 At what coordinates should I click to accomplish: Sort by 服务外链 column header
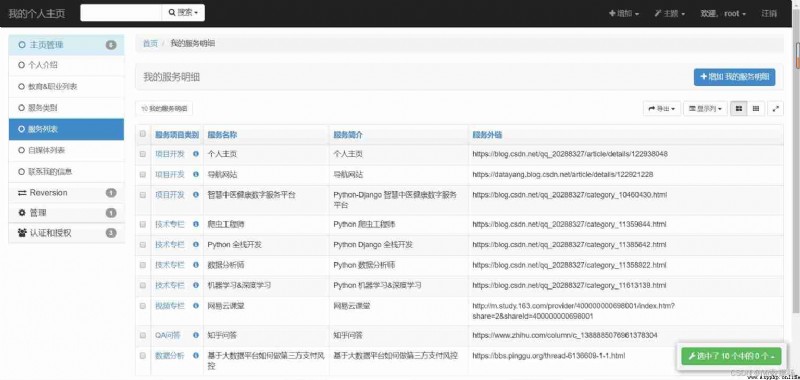487,135
